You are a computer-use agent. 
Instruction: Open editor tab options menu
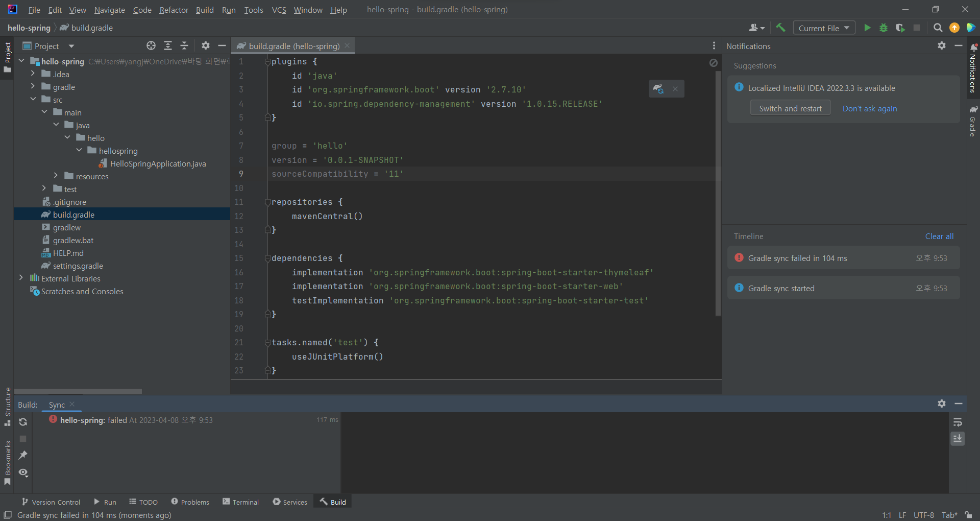714,45
